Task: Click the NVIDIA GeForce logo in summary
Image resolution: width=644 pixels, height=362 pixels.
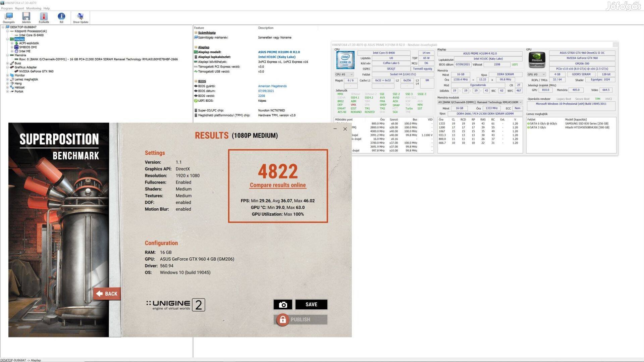Action: [537, 60]
